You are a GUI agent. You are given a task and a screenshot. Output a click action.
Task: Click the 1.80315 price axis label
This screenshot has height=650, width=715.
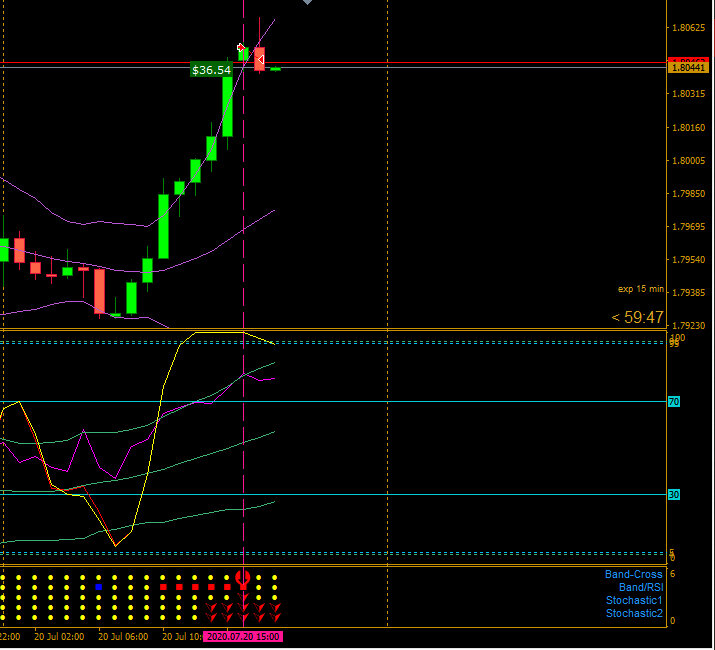[689, 94]
